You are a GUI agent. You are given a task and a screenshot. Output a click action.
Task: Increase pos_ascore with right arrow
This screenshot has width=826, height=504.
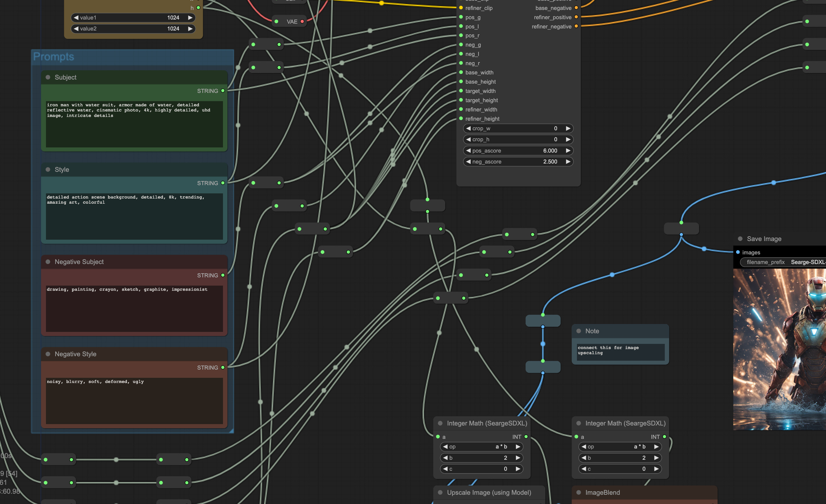[x=568, y=151]
